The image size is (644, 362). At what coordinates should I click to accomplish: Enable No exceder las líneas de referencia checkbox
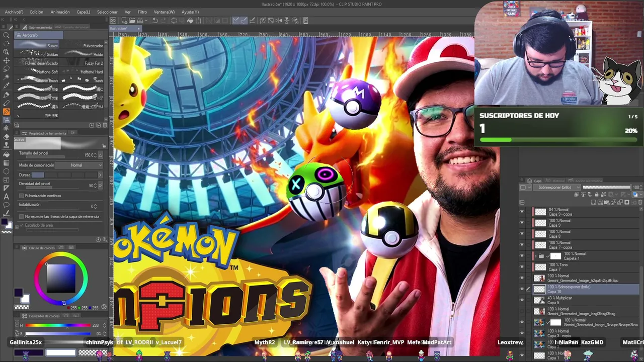pyautogui.click(x=22, y=216)
